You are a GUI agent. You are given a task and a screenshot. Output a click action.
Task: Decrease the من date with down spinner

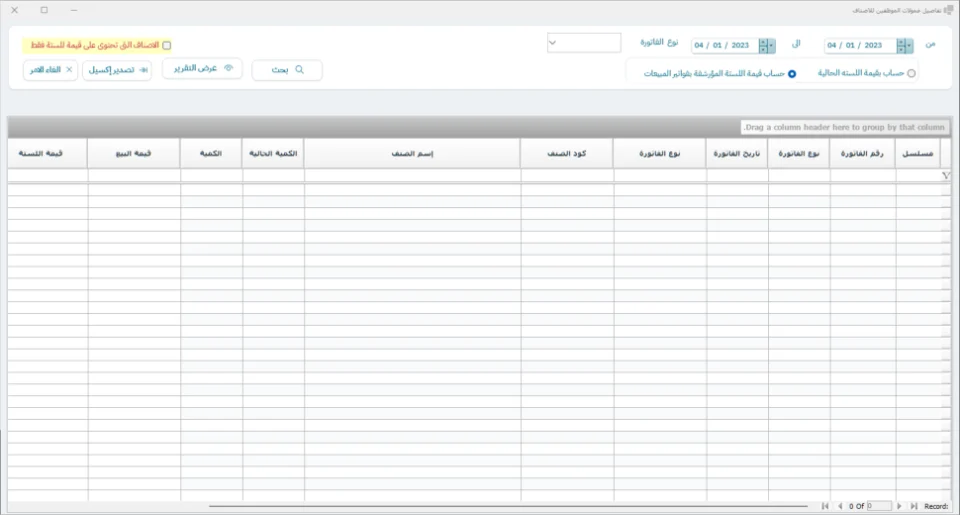click(x=901, y=49)
